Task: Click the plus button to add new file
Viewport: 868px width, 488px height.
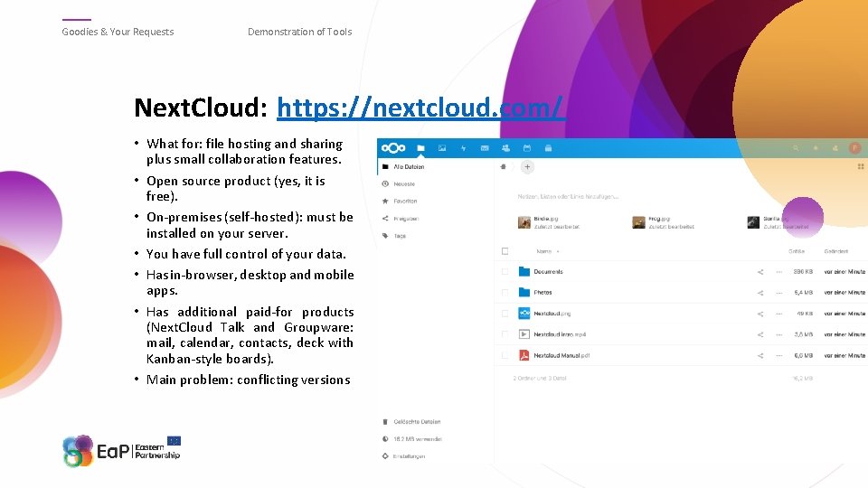Action: point(527,166)
